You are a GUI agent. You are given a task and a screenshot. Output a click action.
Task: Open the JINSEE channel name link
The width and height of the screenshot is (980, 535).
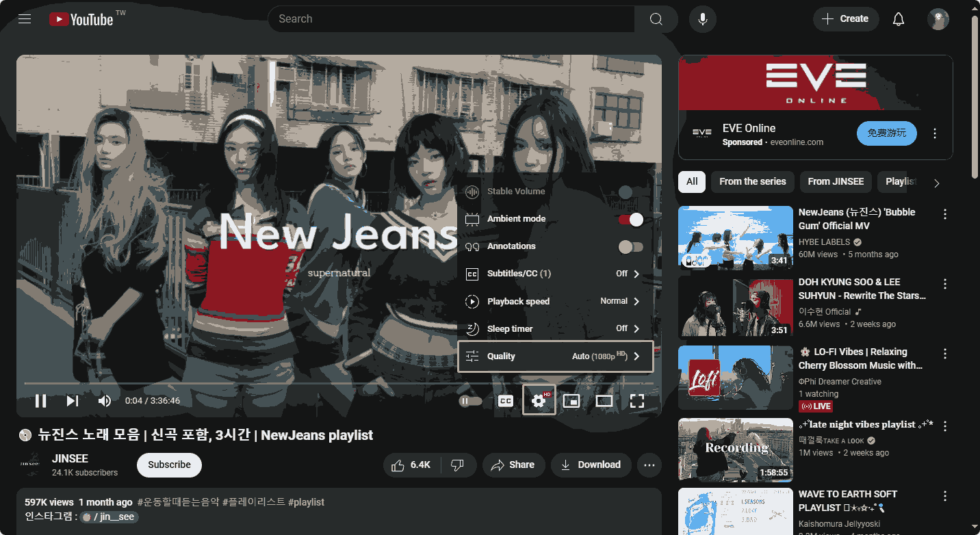(70, 459)
